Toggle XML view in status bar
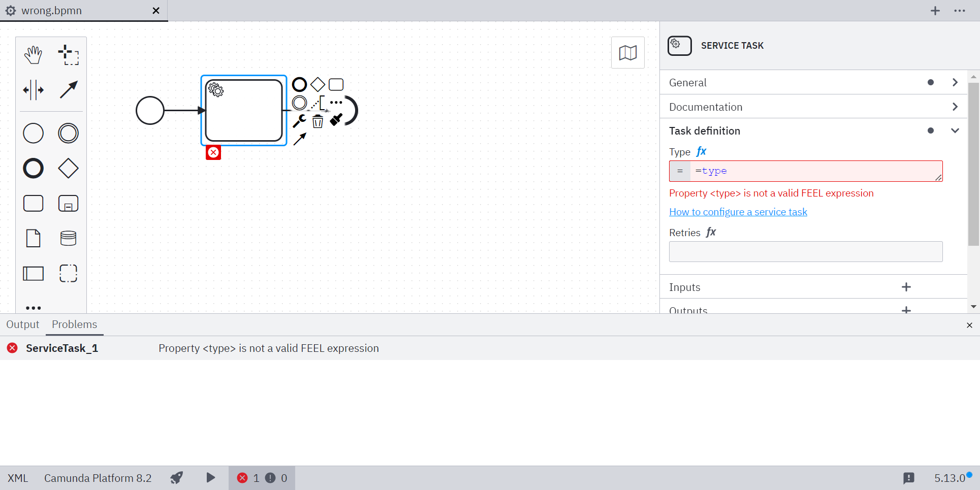This screenshot has width=980, height=490. click(x=18, y=478)
